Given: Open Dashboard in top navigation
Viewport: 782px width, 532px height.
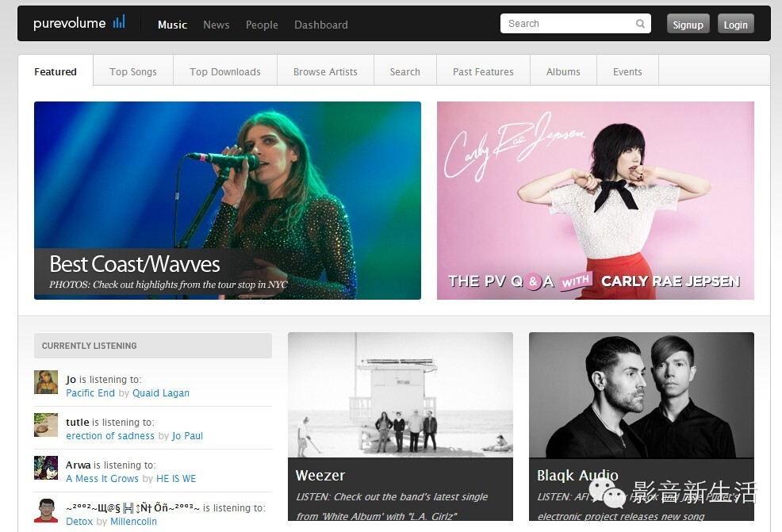Looking at the screenshot, I should coord(321,25).
